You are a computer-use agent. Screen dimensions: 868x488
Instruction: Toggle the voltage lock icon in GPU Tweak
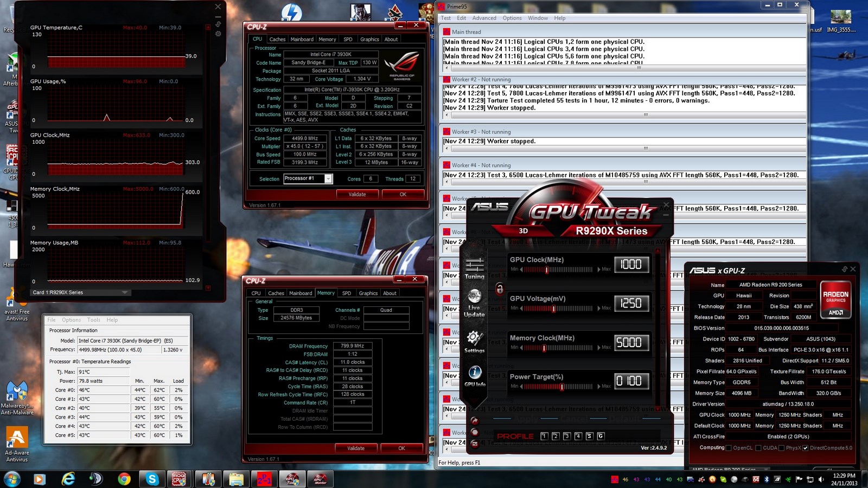click(x=500, y=288)
